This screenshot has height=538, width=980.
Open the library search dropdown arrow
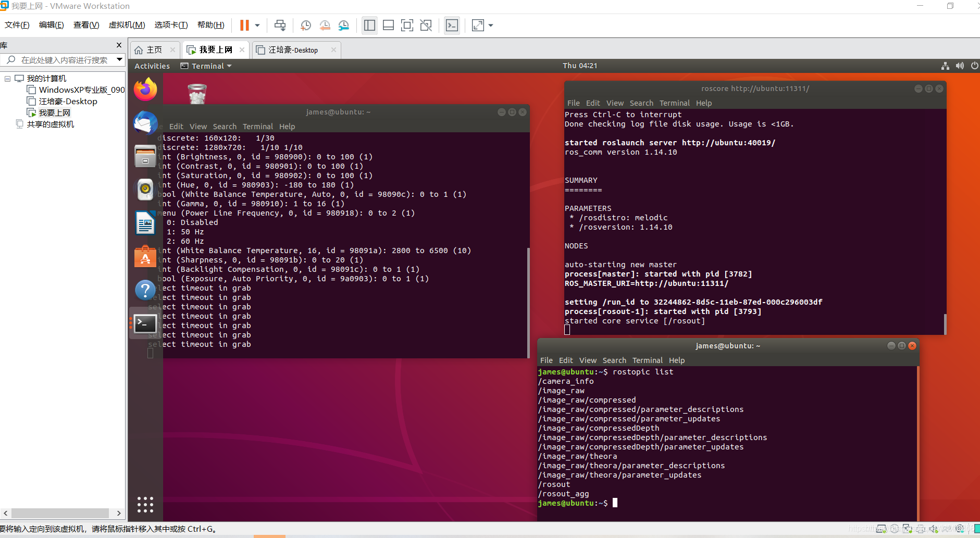click(120, 60)
